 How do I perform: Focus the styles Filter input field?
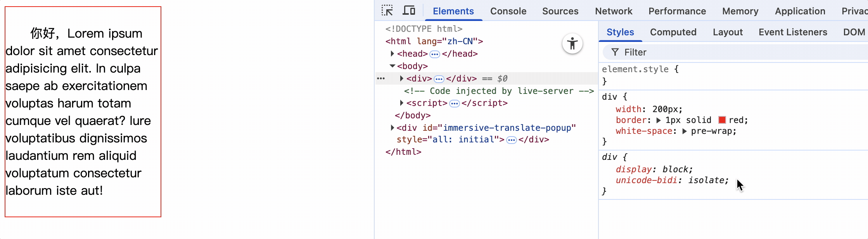pyautogui.click(x=735, y=52)
